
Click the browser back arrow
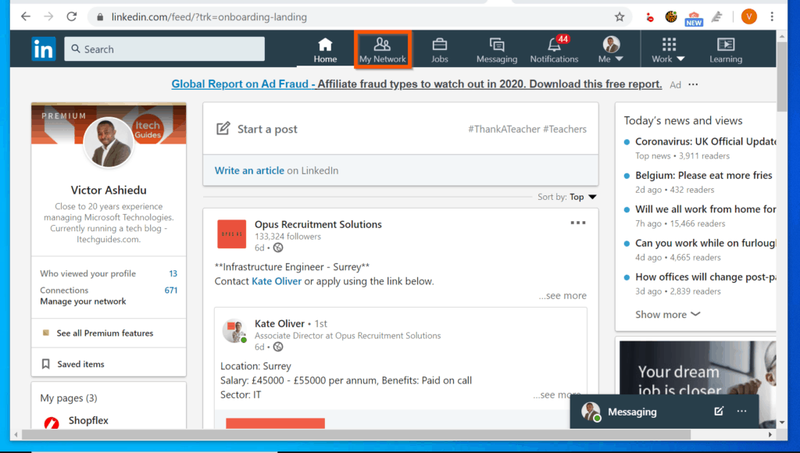pyautogui.click(x=26, y=17)
